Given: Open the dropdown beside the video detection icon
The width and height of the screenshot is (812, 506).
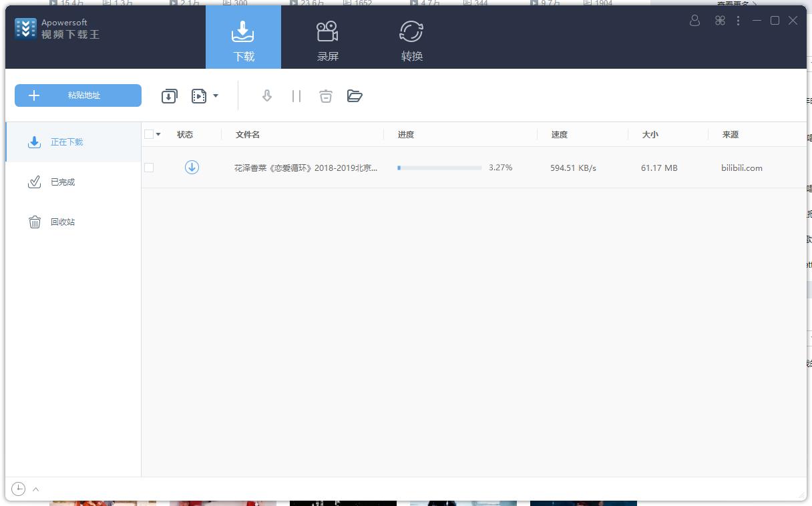Looking at the screenshot, I should tap(216, 95).
